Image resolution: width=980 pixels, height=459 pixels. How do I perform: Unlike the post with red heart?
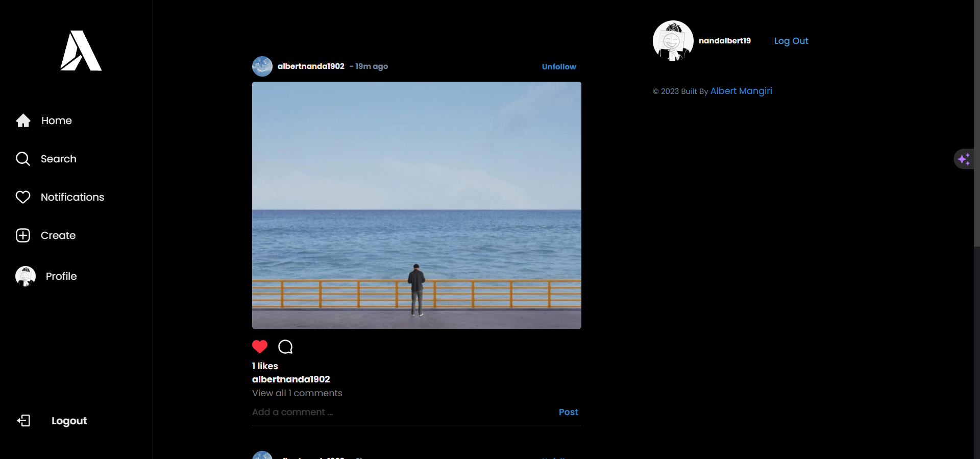click(x=260, y=347)
